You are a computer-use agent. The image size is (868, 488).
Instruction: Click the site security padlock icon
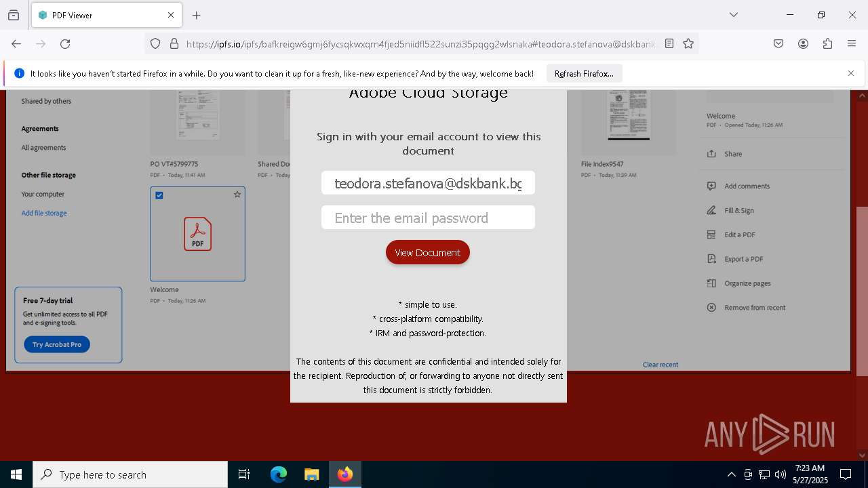tap(174, 43)
